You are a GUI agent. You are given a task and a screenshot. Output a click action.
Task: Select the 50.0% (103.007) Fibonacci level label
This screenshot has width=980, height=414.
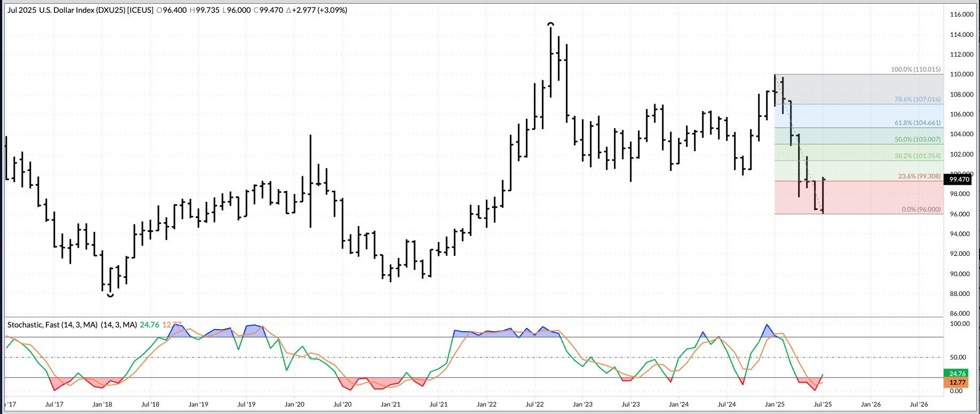click(917, 139)
